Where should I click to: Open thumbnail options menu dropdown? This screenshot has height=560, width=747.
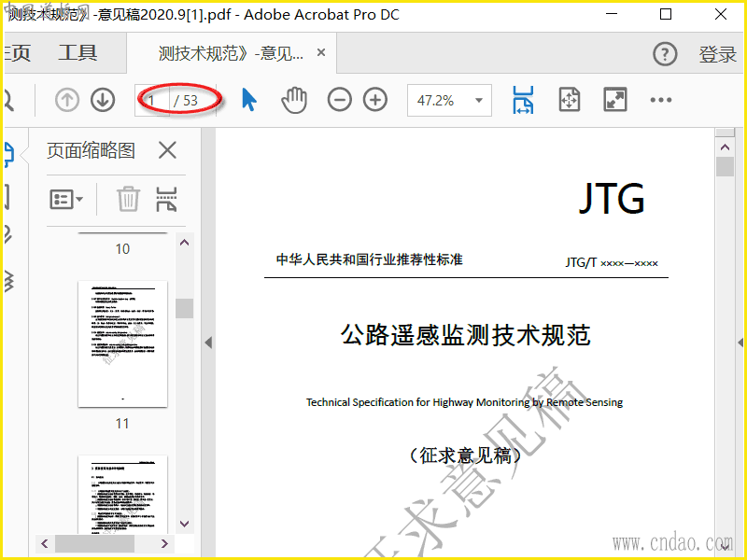click(x=66, y=199)
